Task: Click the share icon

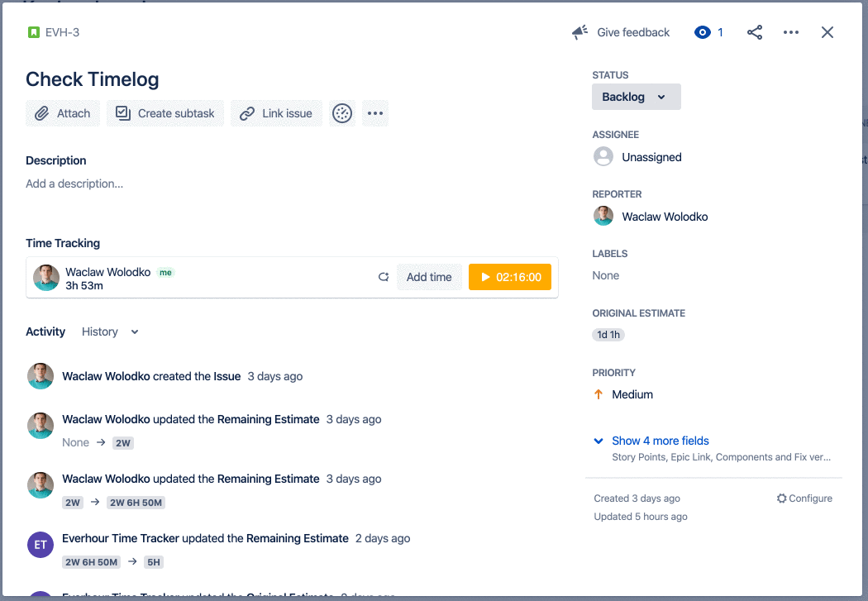Action: tap(755, 32)
